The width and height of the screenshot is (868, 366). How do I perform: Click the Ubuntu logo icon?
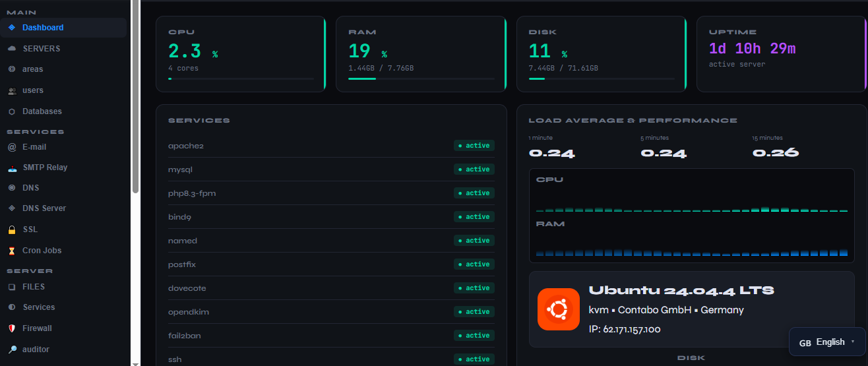click(x=559, y=309)
